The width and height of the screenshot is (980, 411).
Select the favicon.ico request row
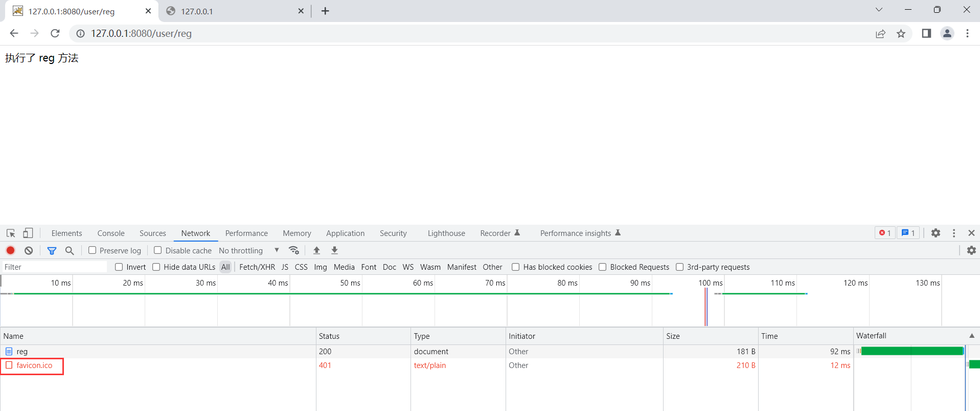(x=490, y=365)
